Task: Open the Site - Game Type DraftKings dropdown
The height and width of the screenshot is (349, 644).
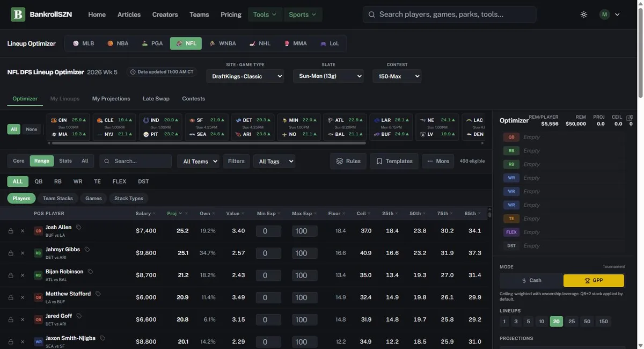Action: click(245, 76)
